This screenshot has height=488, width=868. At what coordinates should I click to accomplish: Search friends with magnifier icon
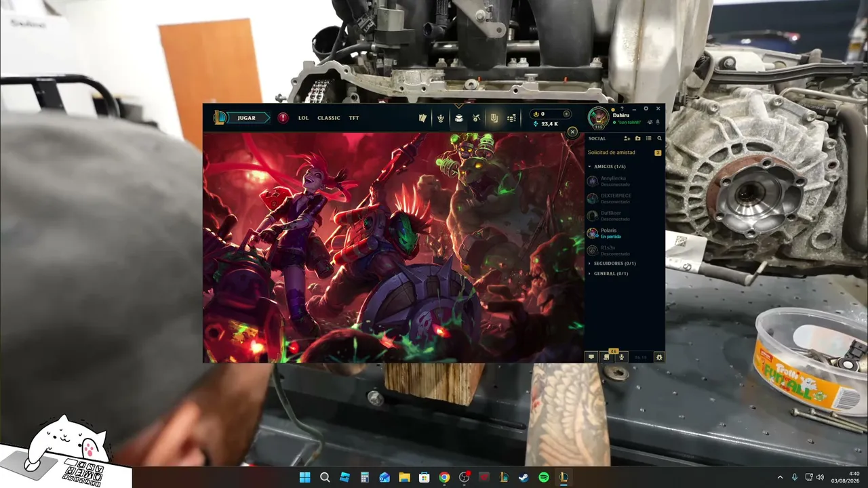click(659, 138)
